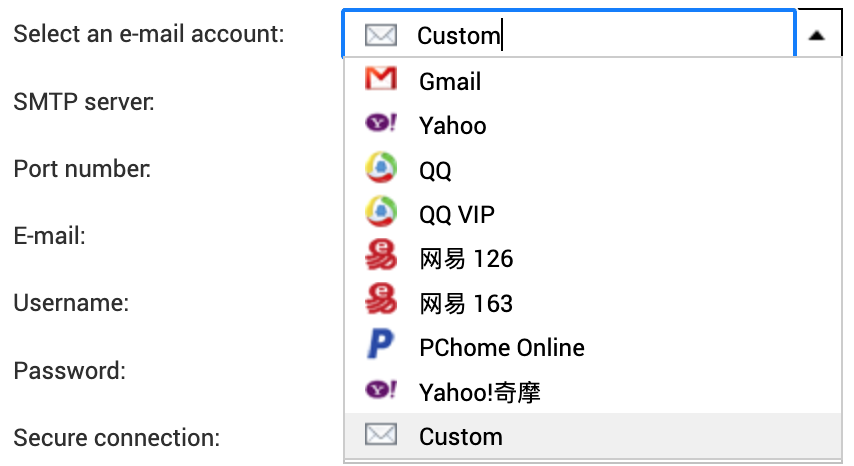Click the Secure connection label

click(x=116, y=438)
